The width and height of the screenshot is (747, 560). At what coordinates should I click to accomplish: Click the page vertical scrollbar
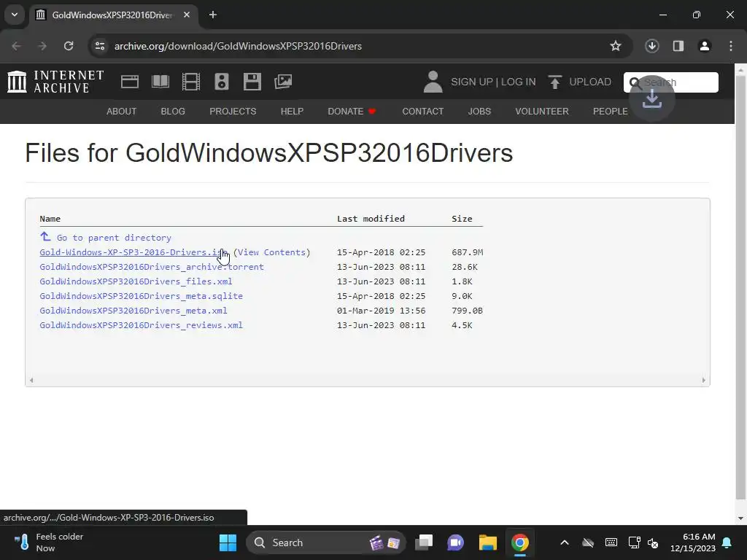coord(741,286)
